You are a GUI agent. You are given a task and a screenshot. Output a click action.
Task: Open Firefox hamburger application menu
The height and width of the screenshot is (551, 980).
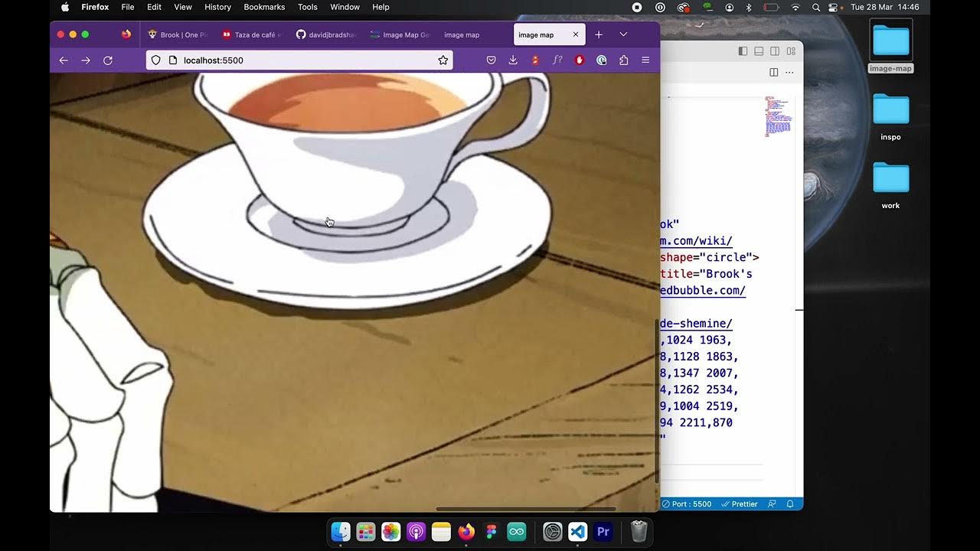tap(645, 60)
